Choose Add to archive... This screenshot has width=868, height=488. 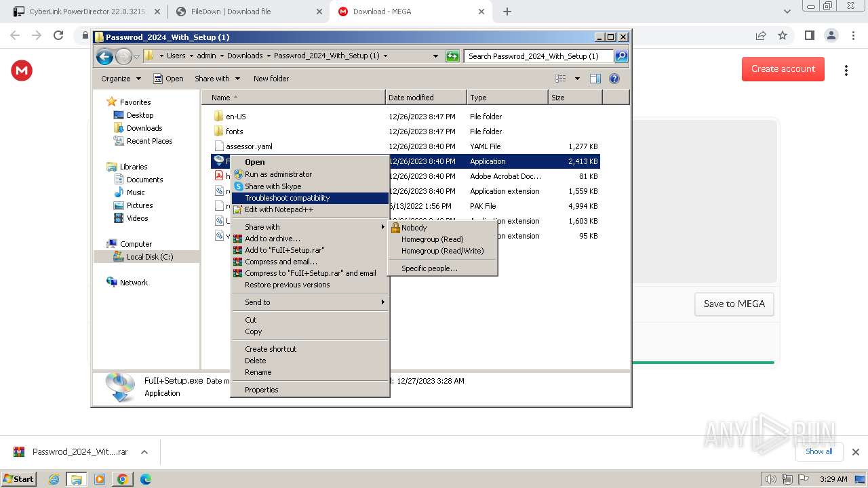click(x=310, y=239)
